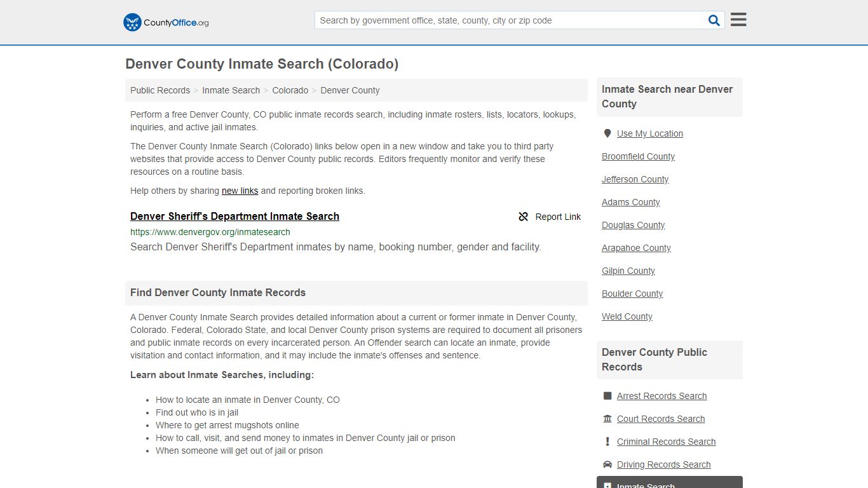Open Court Records Search link
This screenshot has width=868, height=488.
click(x=661, y=419)
